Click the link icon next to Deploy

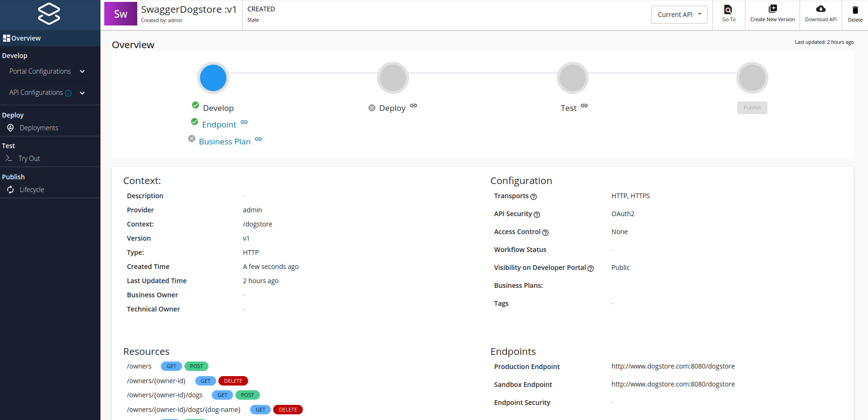tap(413, 106)
